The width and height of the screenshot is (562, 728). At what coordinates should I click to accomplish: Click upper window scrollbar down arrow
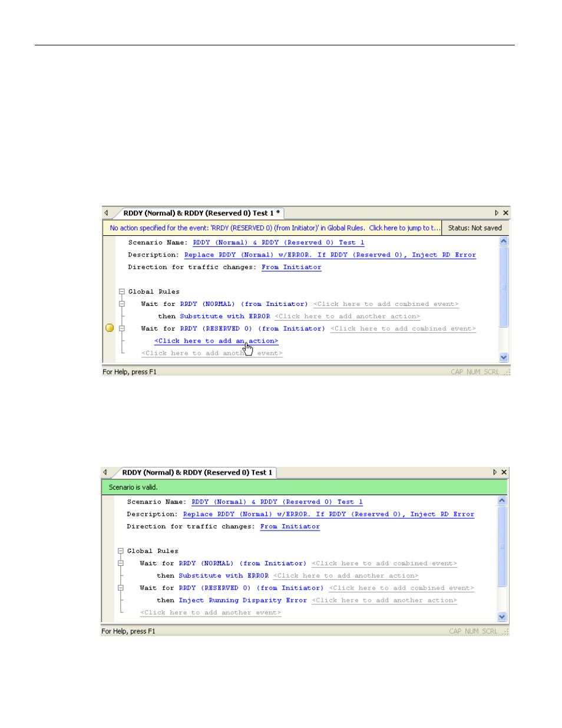click(504, 357)
